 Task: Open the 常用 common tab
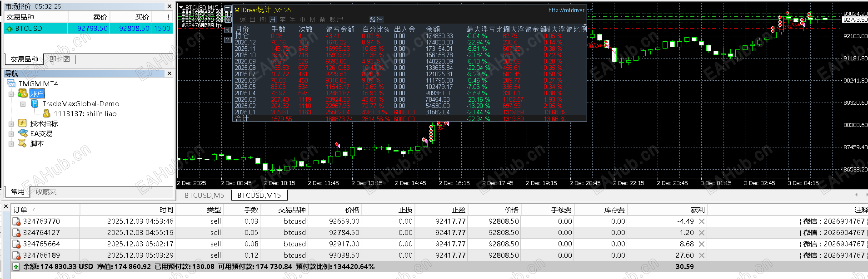click(x=18, y=192)
